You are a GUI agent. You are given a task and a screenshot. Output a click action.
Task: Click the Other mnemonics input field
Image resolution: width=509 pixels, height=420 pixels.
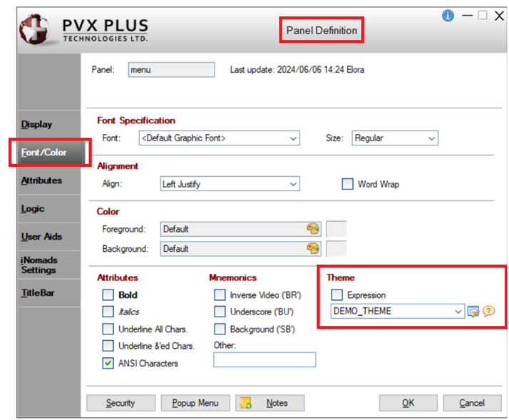coord(264,360)
